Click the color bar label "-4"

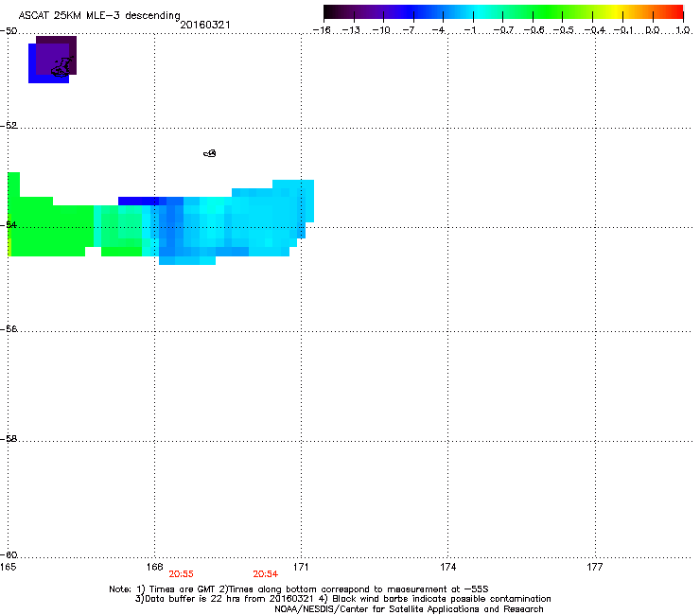tap(440, 30)
